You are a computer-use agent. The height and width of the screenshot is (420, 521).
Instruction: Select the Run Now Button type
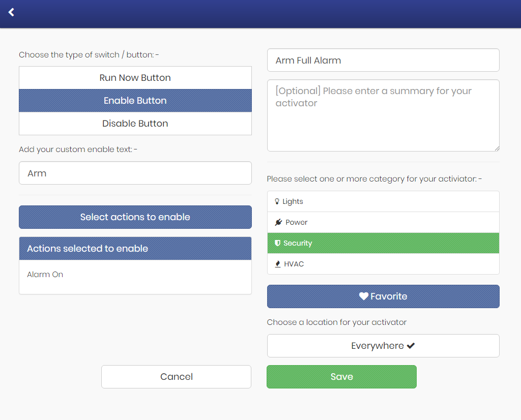coord(135,78)
